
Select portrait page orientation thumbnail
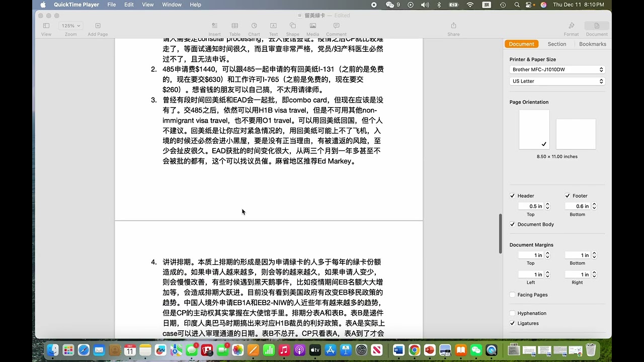click(x=534, y=130)
